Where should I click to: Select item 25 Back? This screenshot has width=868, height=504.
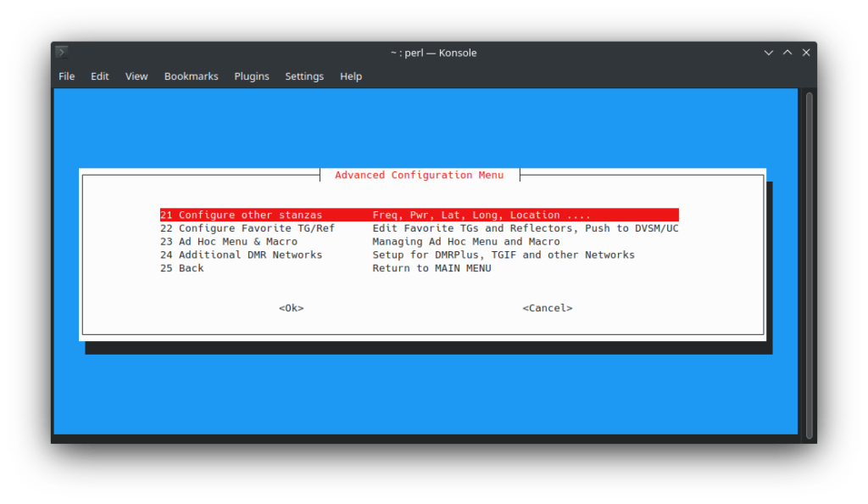coord(325,268)
